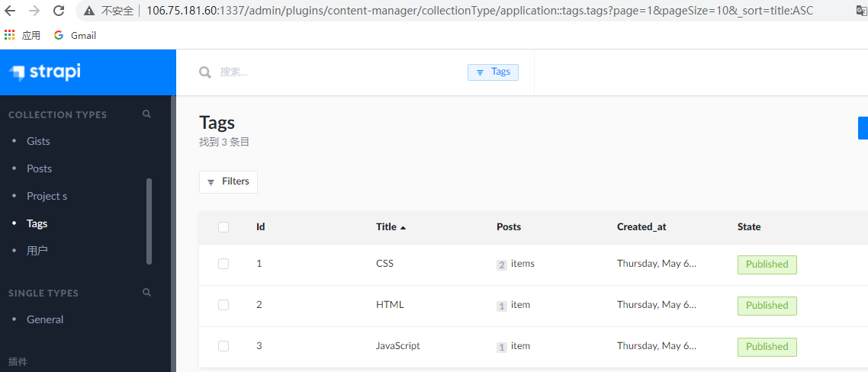868x372 pixels.
Task: Click the Id cell '2'
Action: [x=259, y=304]
